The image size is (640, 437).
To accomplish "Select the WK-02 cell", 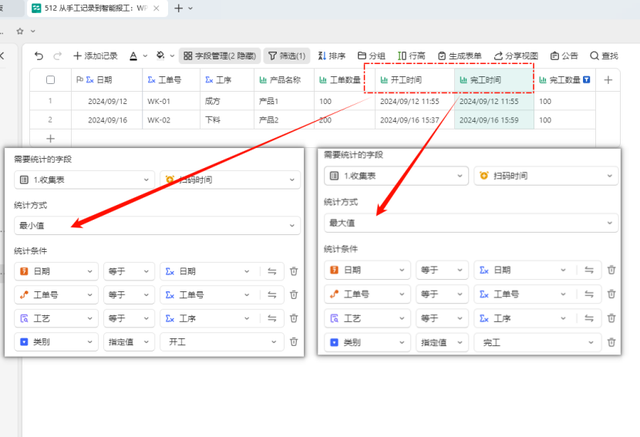I will (x=171, y=120).
